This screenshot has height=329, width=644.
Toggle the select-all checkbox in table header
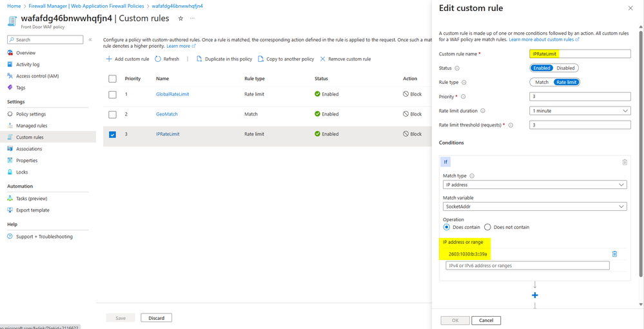coord(113,79)
